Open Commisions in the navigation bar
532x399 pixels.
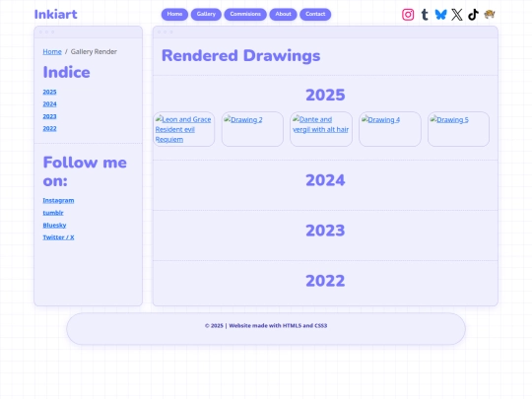(x=245, y=14)
